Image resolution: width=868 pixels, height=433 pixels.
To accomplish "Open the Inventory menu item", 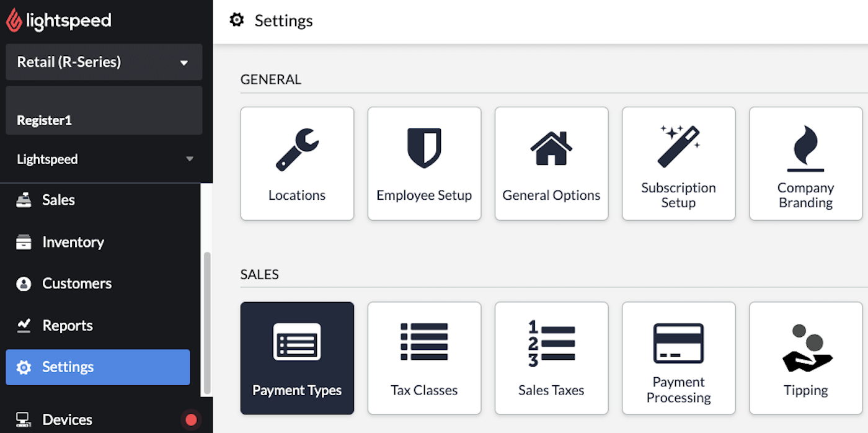I will pos(73,243).
